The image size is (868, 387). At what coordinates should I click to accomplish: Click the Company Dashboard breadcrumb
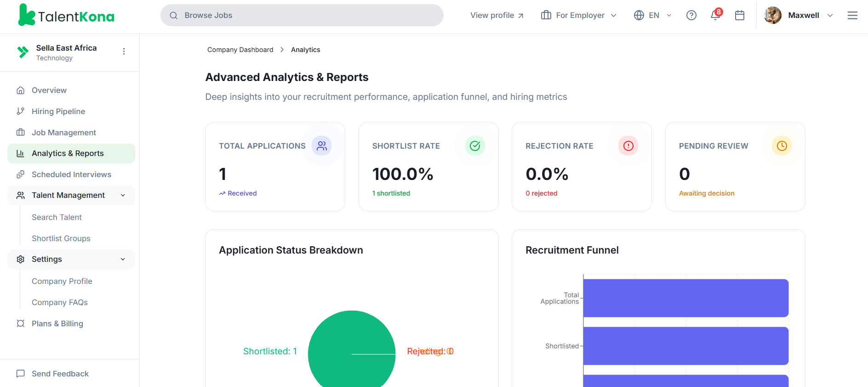coord(240,50)
